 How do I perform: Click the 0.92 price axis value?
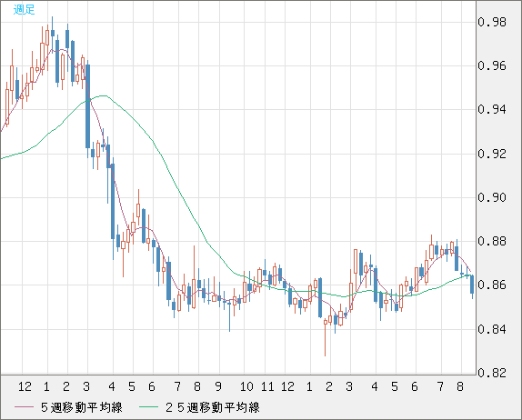point(492,154)
